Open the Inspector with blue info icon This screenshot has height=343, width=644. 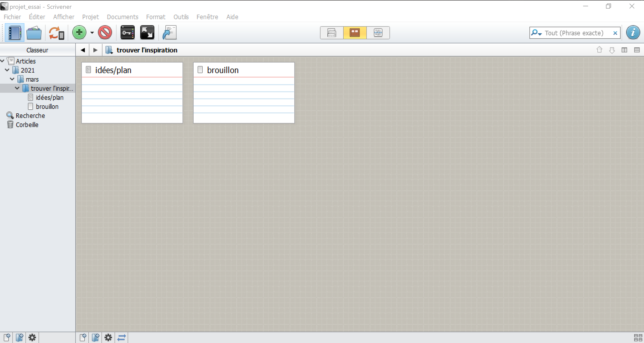pos(633,33)
